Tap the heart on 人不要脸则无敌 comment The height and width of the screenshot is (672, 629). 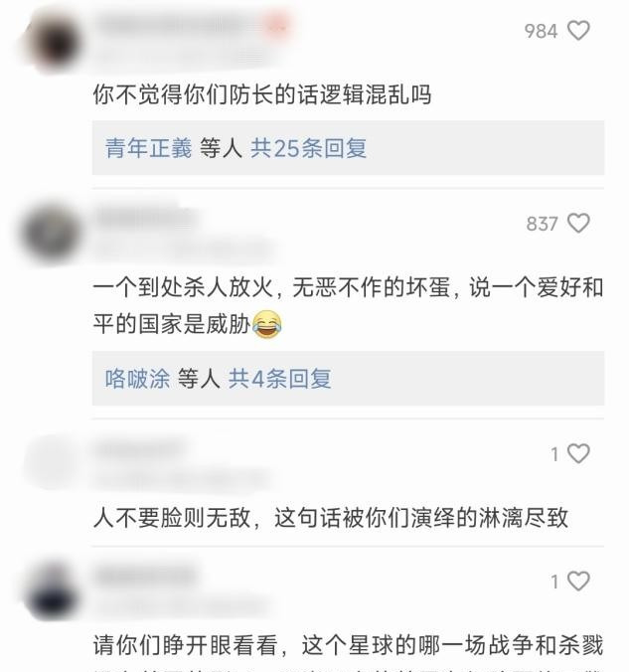pyautogui.click(x=578, y=453)
